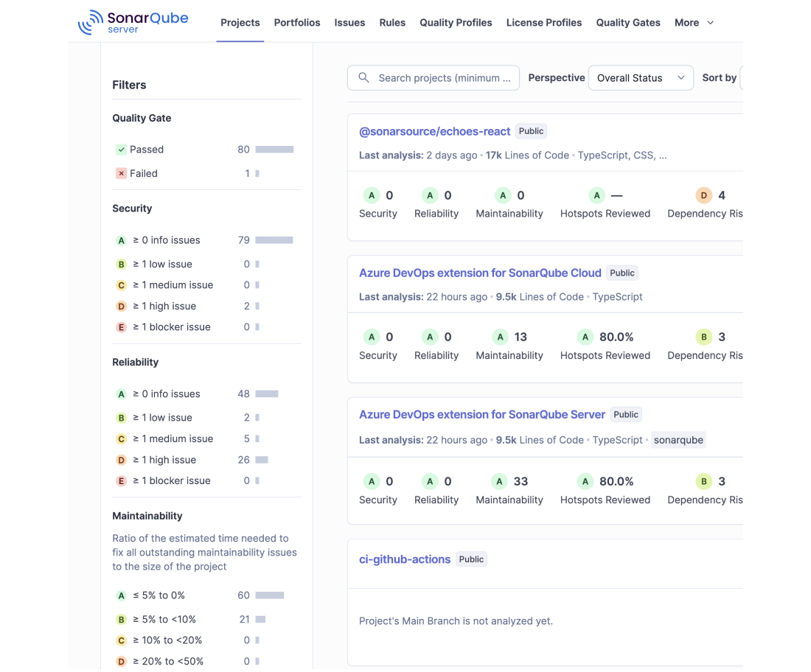Expand the More menu in the navigation
Viewport: 811px width, 672px height.
(x=694, y=23)
